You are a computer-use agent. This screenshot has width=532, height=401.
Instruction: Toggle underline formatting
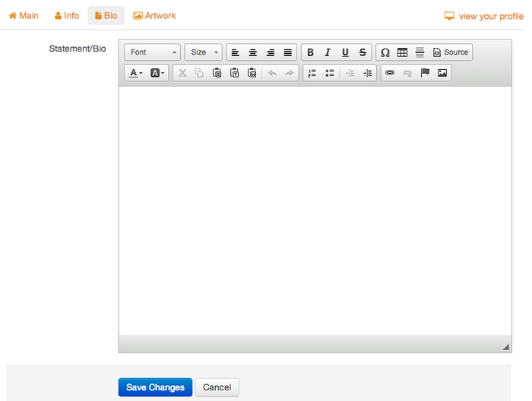(x=345, y=52)
